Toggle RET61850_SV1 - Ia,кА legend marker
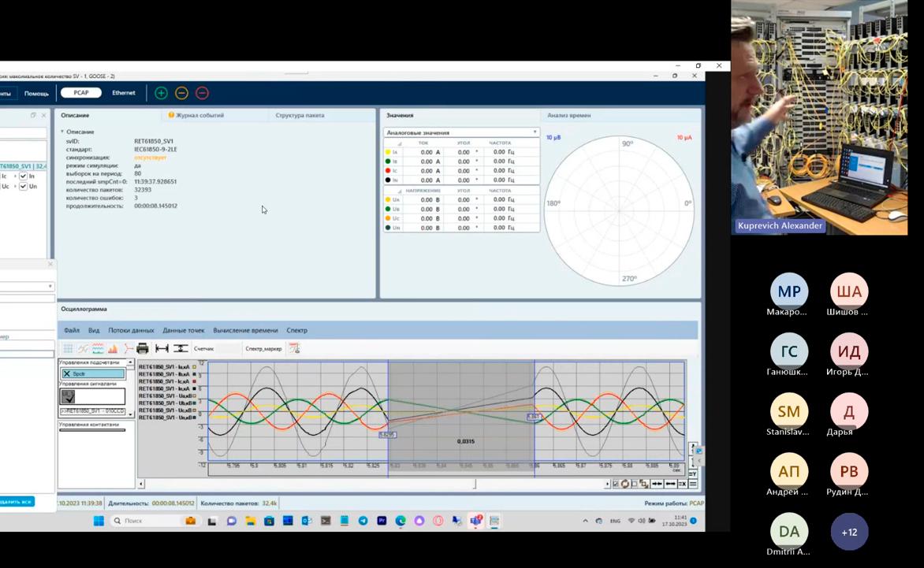The image size is (924, 568). 194,367
